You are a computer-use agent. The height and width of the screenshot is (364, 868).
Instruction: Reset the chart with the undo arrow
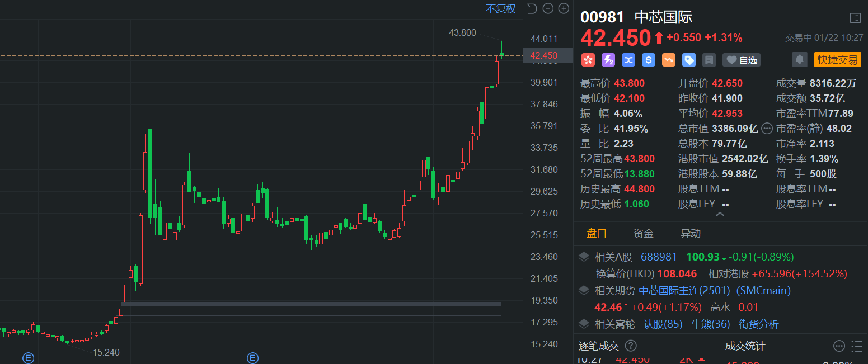coord(532,8)
